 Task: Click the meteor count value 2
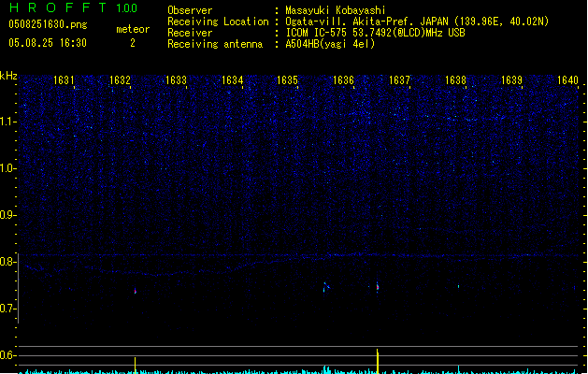coord(132,43)
